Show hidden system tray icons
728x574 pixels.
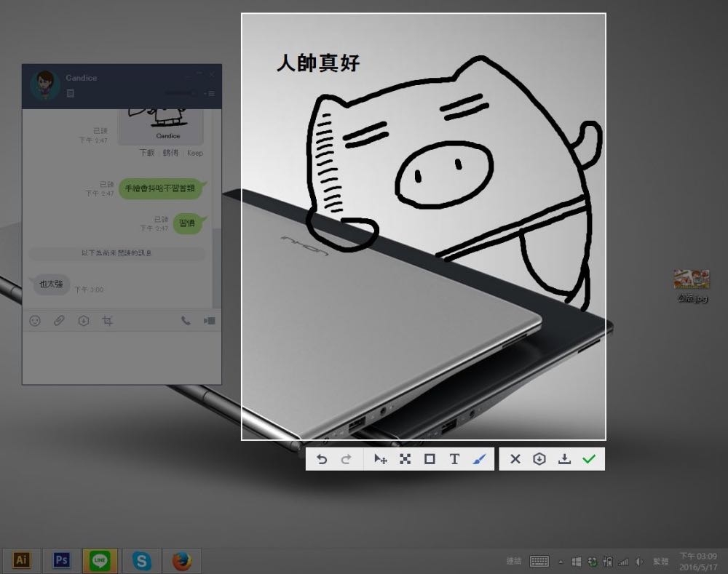tap(561, 562)
